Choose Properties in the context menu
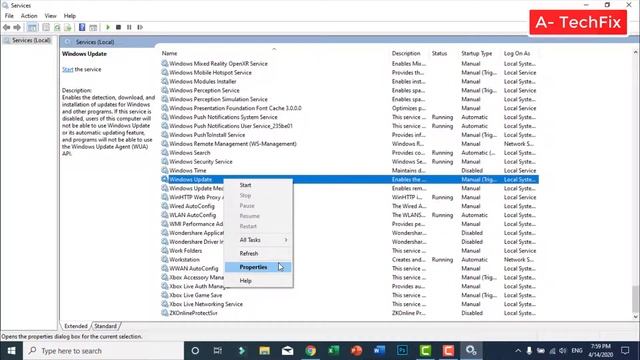Image resolution: width=640 pixels, height=360 pixels. click(x=258, y=267)
